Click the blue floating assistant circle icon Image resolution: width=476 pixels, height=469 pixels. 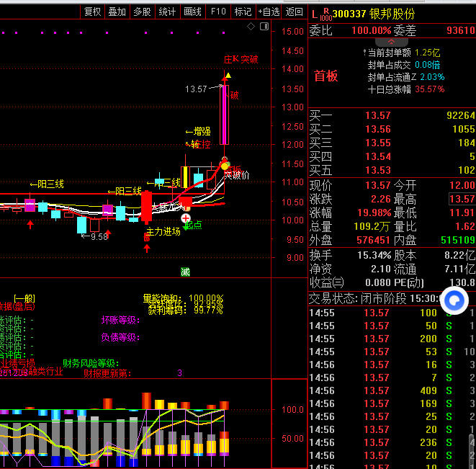pyautogui.click(x=454, y=299)
